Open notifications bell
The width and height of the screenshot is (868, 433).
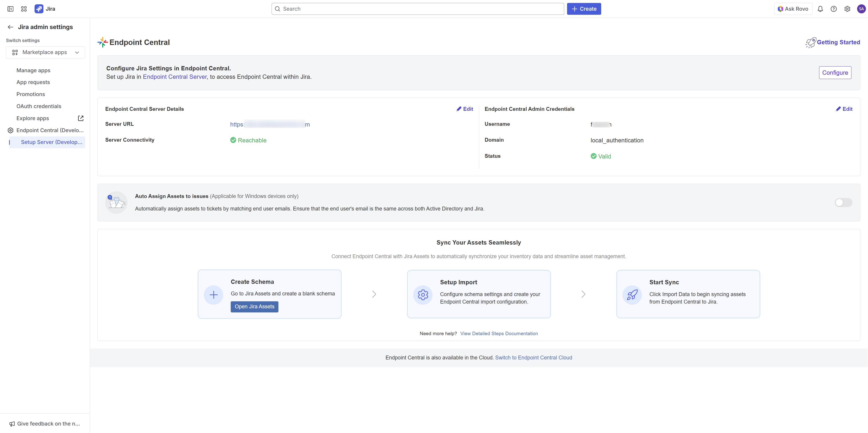pyautogui.click(x=820, y=9)
